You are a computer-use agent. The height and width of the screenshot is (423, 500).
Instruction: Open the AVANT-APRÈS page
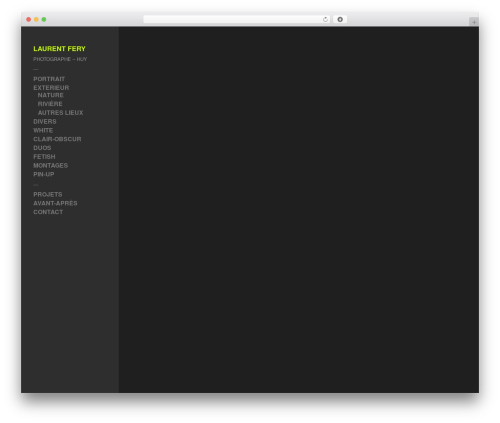point(55,203)
